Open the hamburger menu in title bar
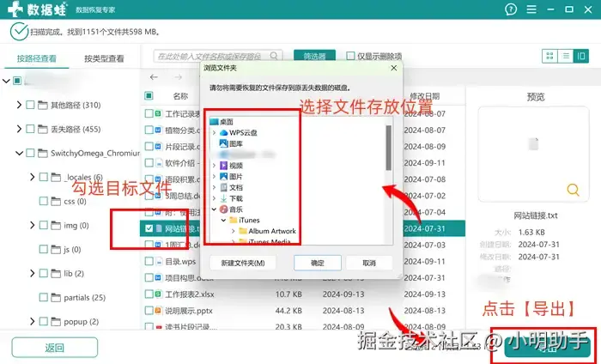This screenshot has width=601, height=364. pyautogui.click(x=531, y=9)
